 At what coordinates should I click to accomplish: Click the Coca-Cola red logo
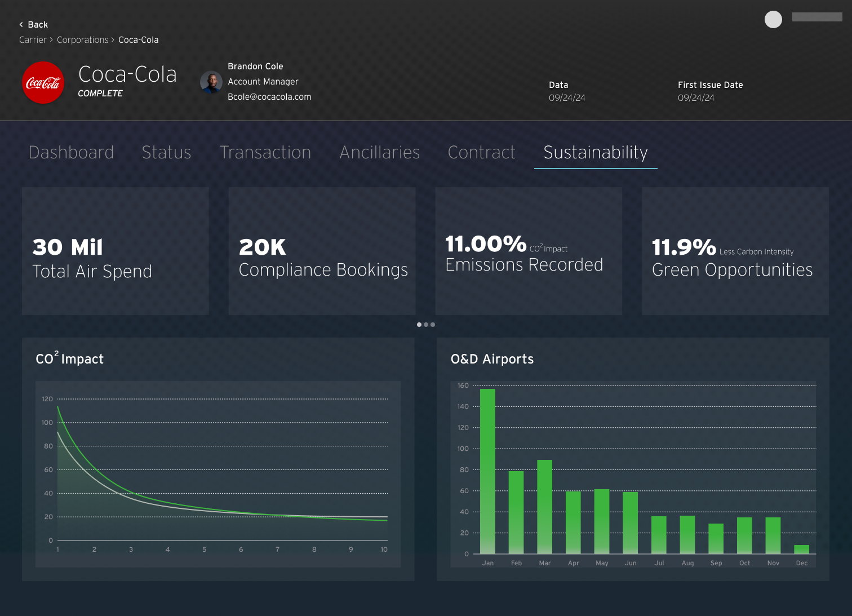43,83
